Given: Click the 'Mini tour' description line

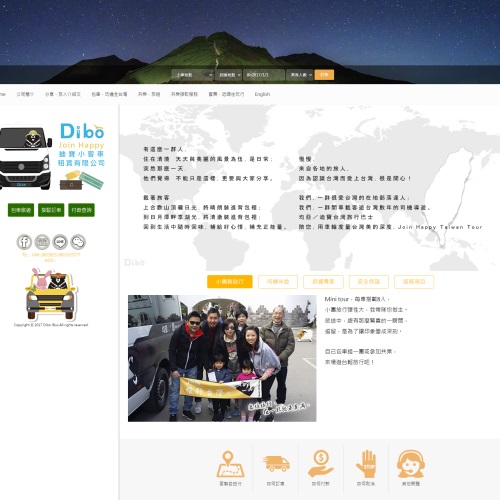Looking at the screenshot, I should tap(357, 299).
